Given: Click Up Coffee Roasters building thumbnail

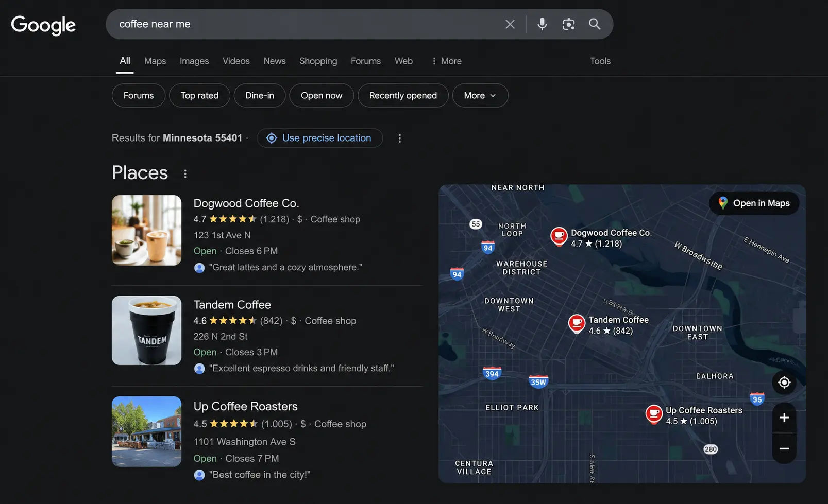Looking at the screenshot, I should [x=147, y=431].
